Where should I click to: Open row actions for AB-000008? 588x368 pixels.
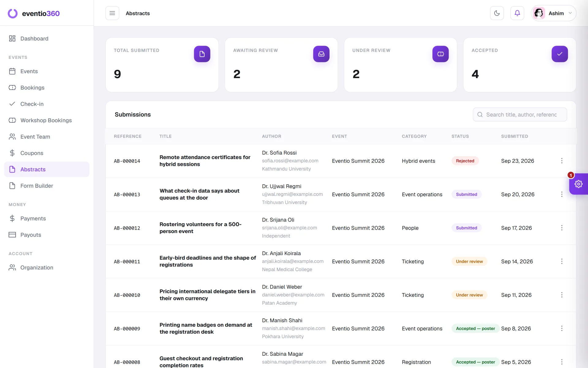pos(562,362)
